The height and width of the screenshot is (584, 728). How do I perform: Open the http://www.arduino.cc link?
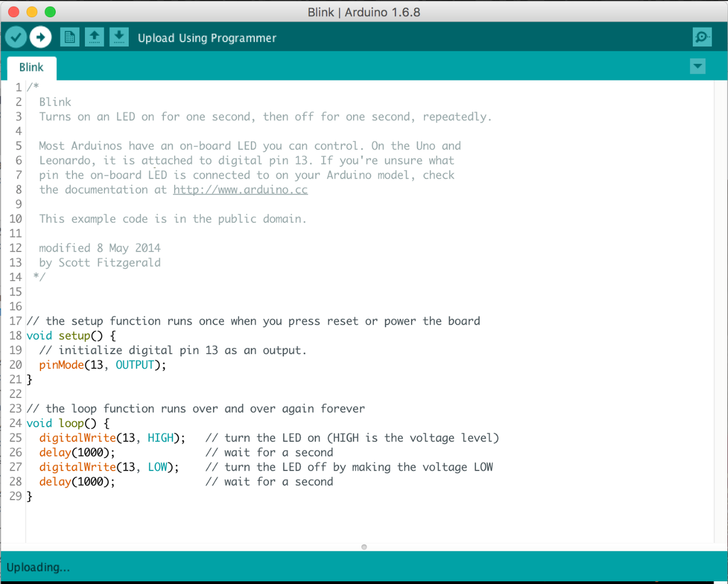coord(240,189)
